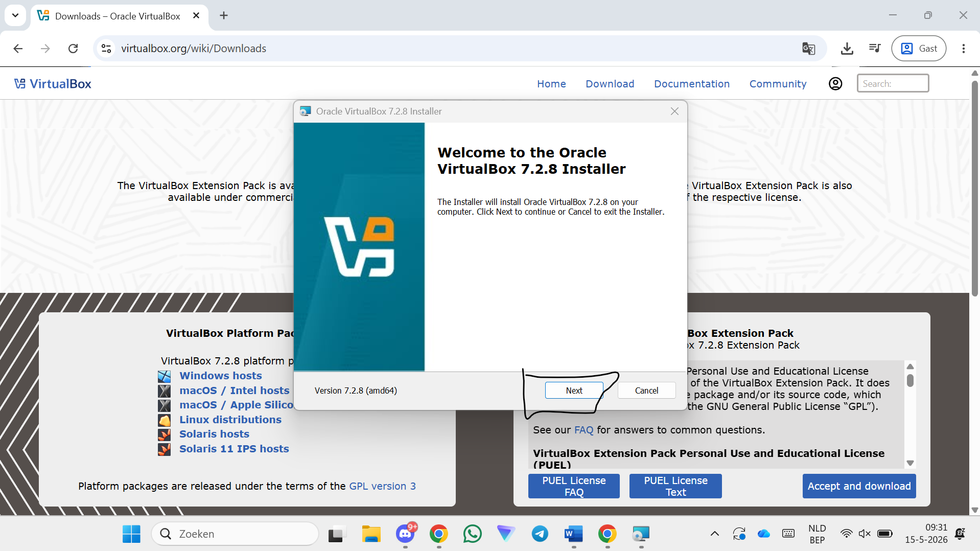Open the Linux distributions link
This screenshot has height=551, width=980.
[230, 420]
